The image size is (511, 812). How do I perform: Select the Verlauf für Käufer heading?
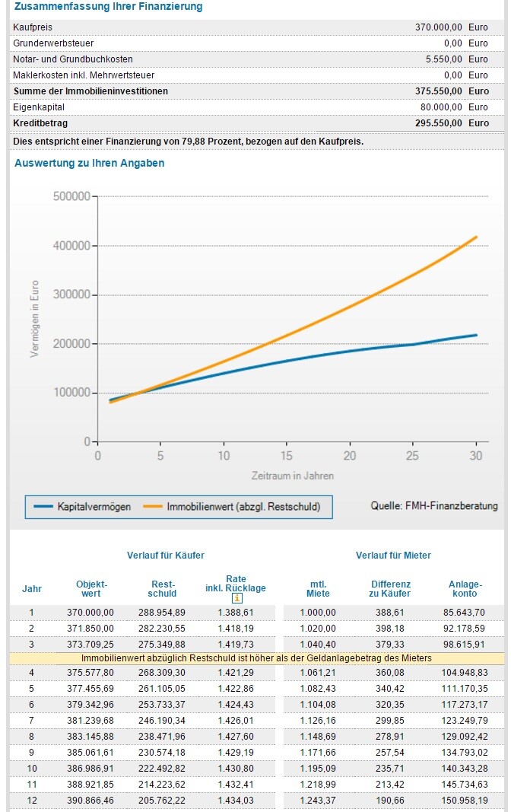coord(165,556)
